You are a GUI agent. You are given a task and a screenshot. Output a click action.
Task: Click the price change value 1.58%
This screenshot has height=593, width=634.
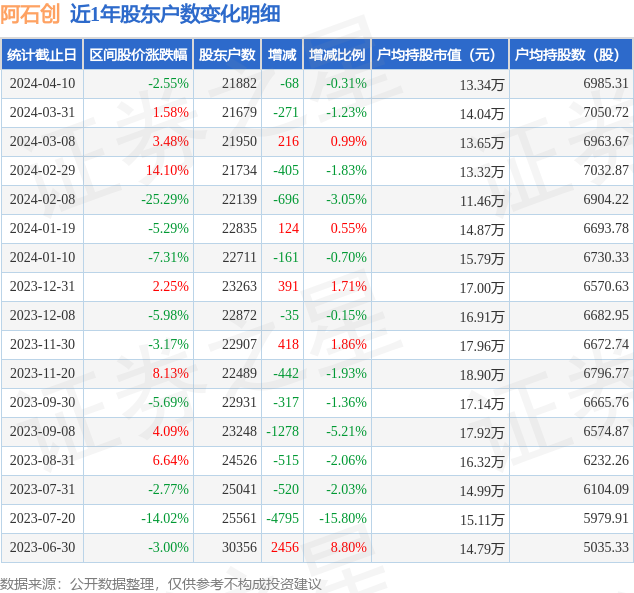click(x=171, y=112)
